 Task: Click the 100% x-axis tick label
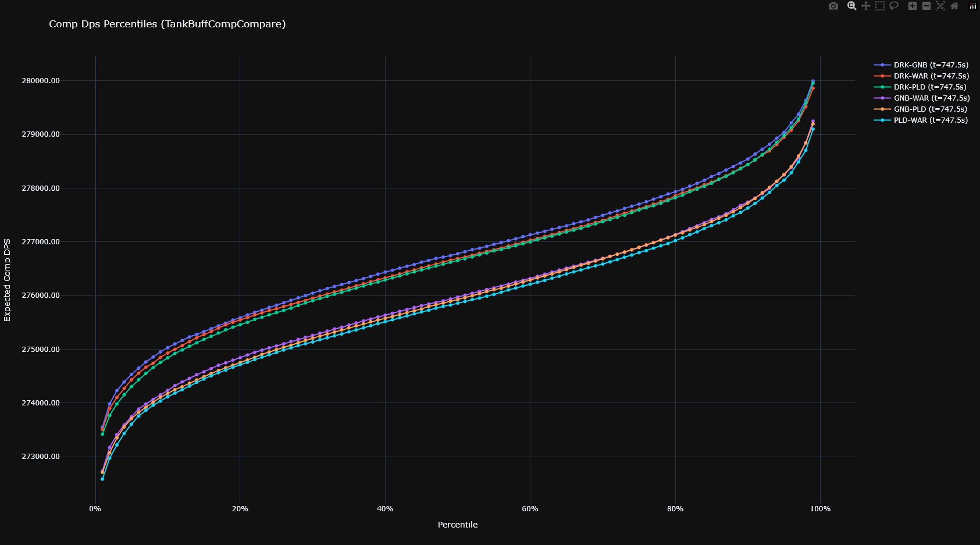820,509
